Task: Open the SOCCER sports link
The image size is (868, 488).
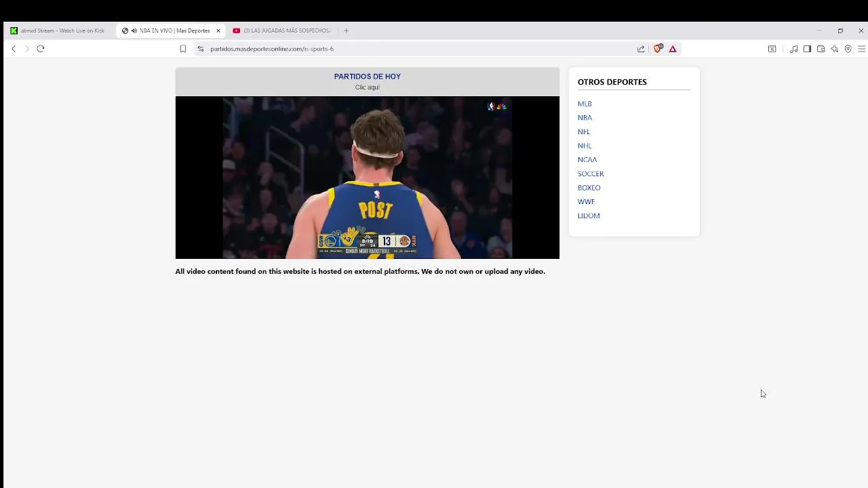Action: pyautogui.click(x=591, y=174)
